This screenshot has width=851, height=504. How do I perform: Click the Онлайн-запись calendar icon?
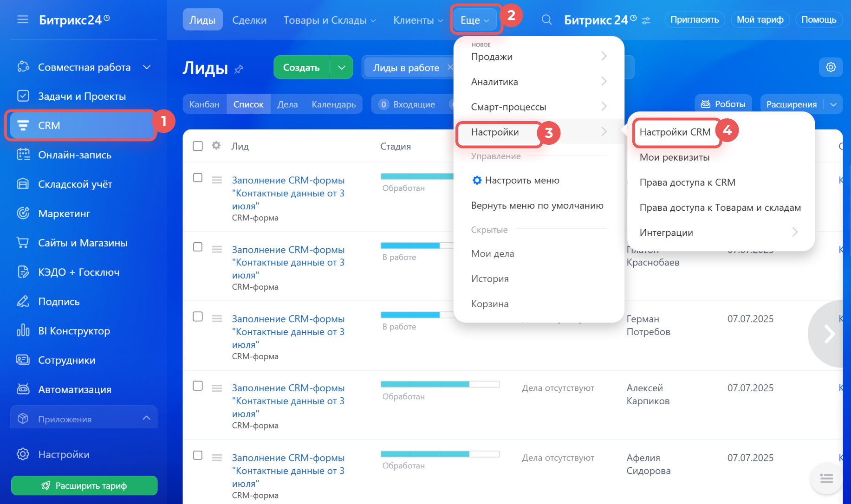click(23, 155)
